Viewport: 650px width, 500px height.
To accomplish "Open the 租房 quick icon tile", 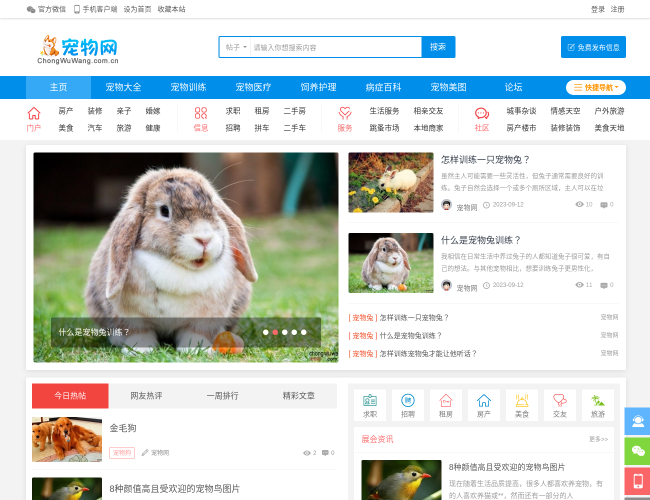I will click(x=446, y=405).
